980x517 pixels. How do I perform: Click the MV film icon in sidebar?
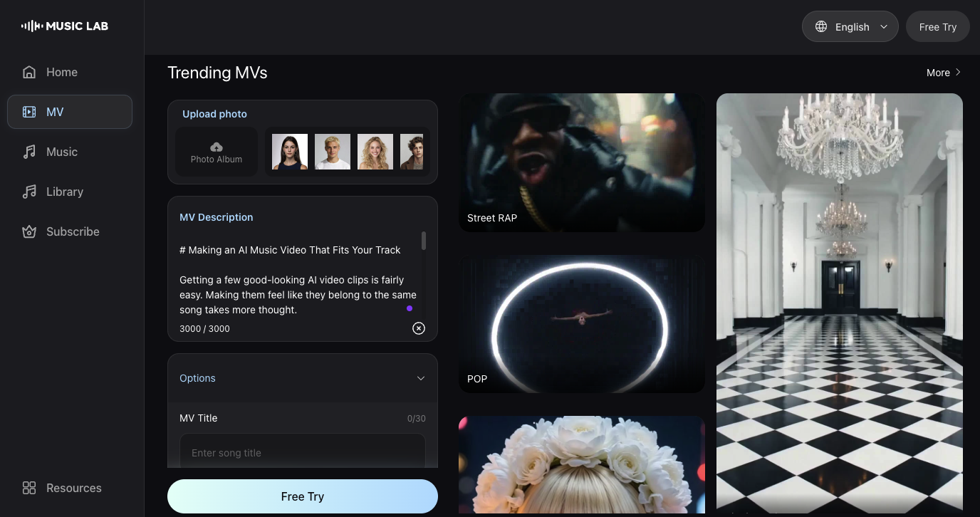coord(29,112)
